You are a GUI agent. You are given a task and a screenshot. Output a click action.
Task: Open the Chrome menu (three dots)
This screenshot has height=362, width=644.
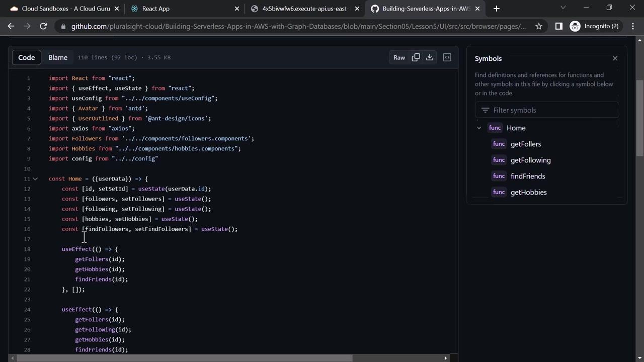point(632,26)
